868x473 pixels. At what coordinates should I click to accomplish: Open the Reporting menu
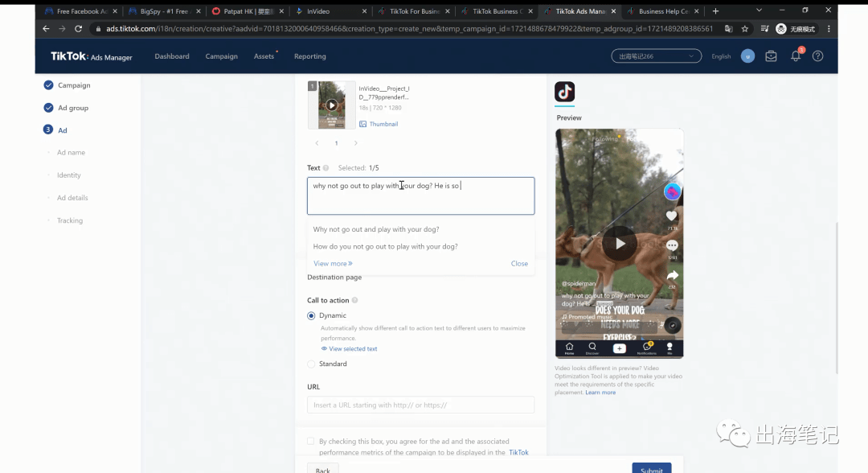tap(310, 56)
